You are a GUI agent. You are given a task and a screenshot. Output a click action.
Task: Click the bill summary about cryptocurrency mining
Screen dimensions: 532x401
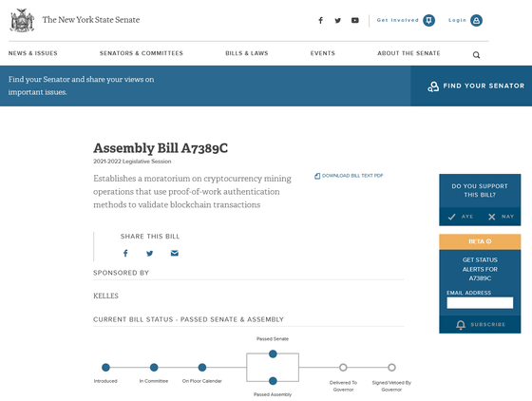point(192,192)
